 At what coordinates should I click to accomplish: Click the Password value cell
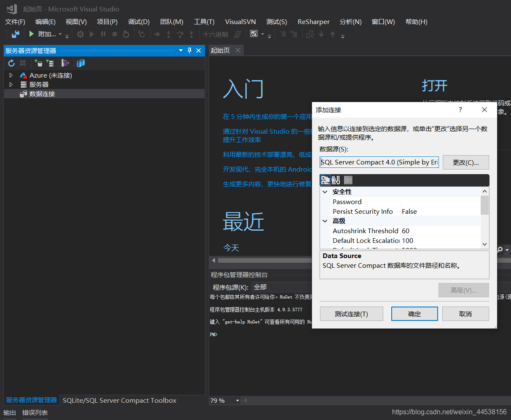(440, 202)
